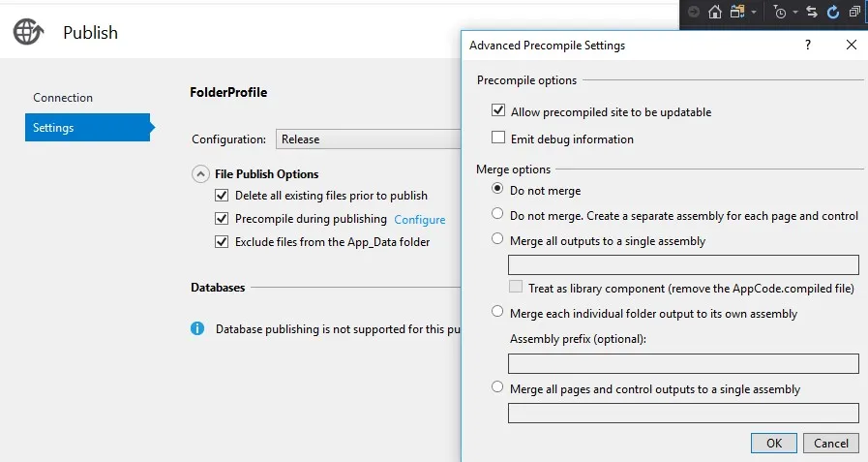Select the Settings tab

point(53,128)
